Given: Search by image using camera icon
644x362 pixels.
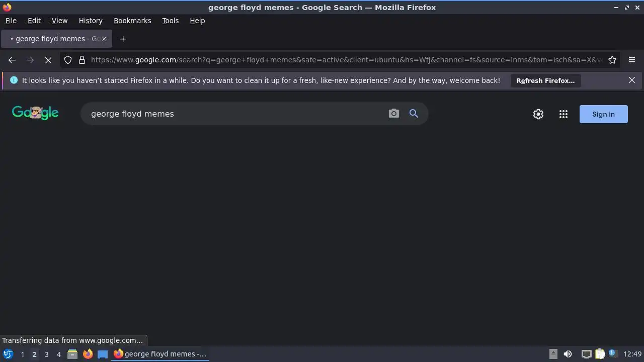Looking at the screenshot, I should pyautogui.click(x=394, y=114).
